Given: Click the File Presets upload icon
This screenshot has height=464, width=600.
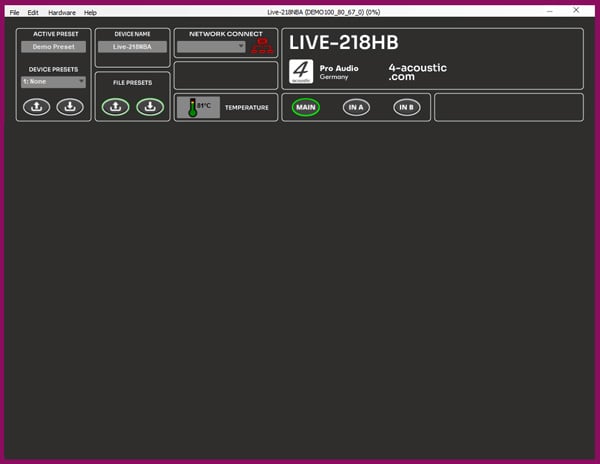Looking at the screenshot, I should [x=116, y=107].
